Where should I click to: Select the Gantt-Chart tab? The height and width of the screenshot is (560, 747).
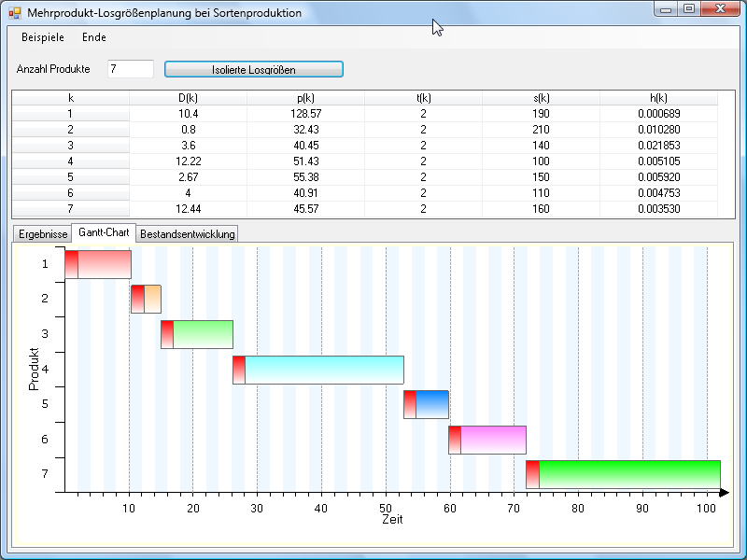point(104,232)
